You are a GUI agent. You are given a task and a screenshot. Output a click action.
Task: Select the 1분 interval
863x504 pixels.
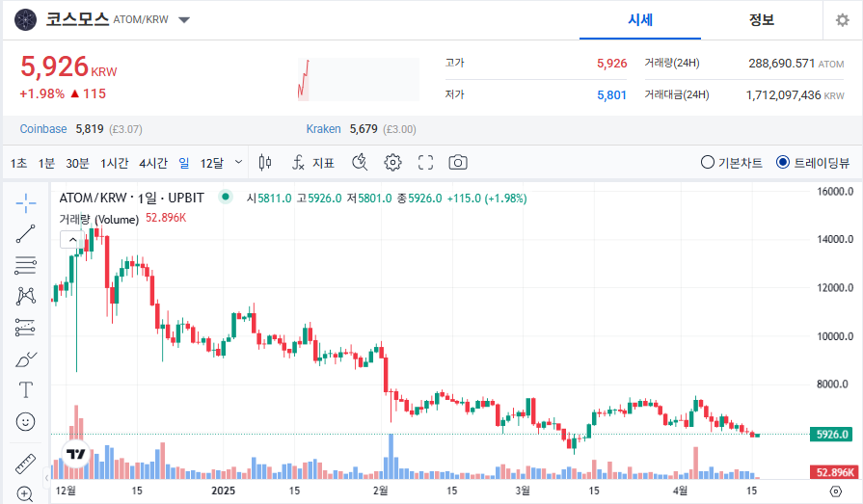(46, 163)
